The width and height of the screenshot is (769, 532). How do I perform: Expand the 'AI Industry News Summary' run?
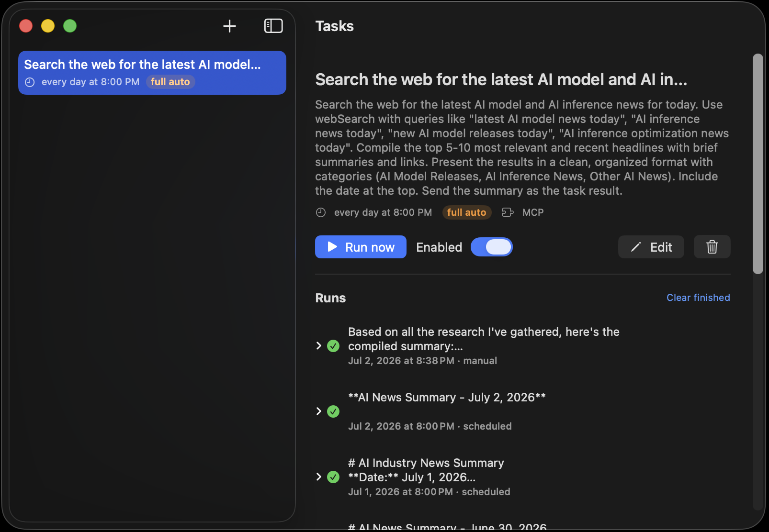point(319,477)
